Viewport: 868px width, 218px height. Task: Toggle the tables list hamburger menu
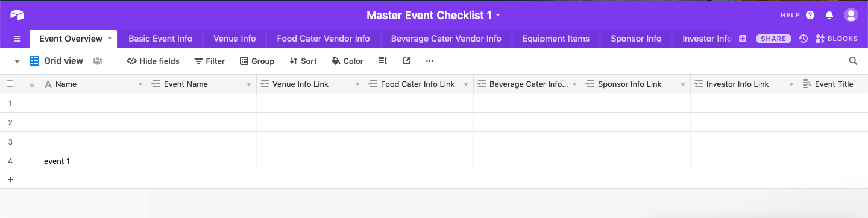17,39
